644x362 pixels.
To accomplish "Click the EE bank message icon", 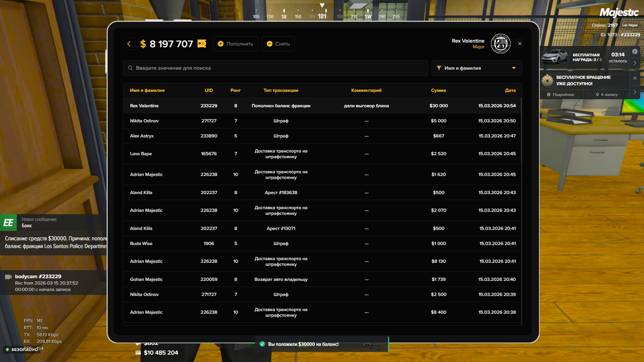I will point(8,223).
